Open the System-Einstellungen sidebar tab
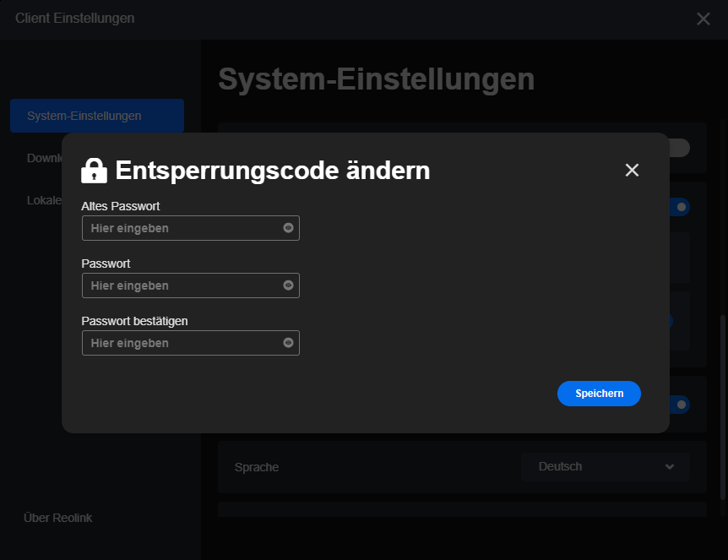The height and width of the screenshot is (560, 728). (97, 116)
